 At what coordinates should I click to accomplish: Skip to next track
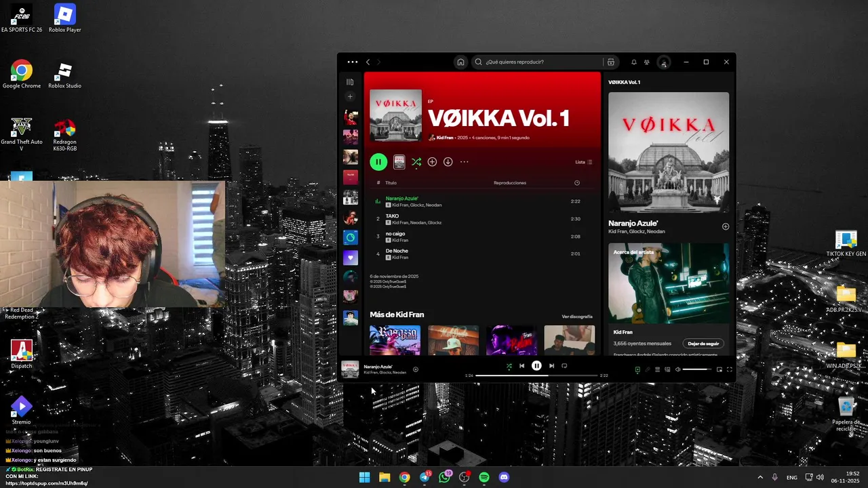point(551,366)
